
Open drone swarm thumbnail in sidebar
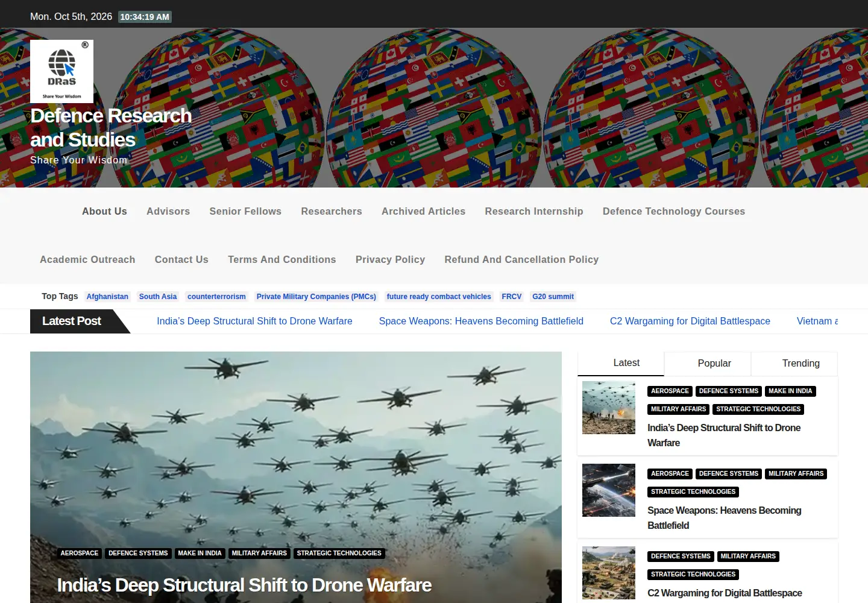(x=609, y=408)
